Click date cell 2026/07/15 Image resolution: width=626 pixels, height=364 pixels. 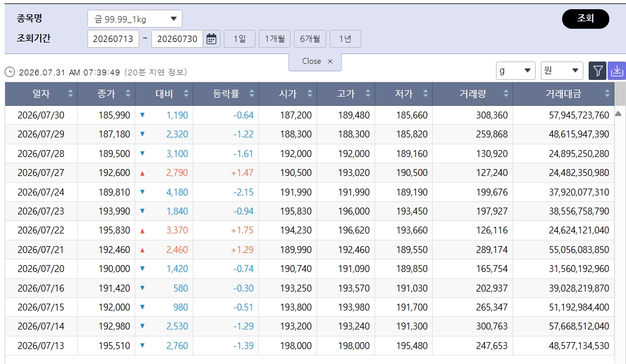[41, 307]
